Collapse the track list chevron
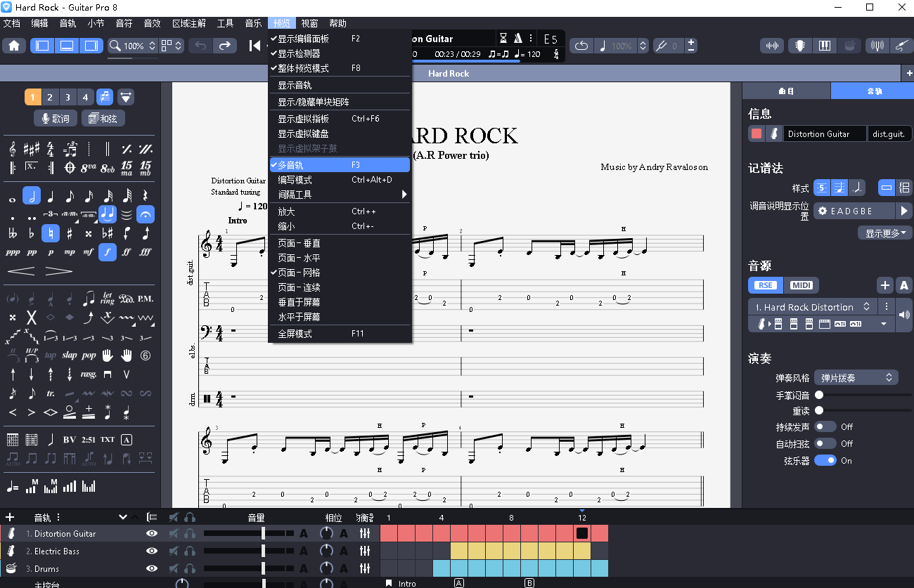Viewport: 914px width, 588px height. coord(123,517)
